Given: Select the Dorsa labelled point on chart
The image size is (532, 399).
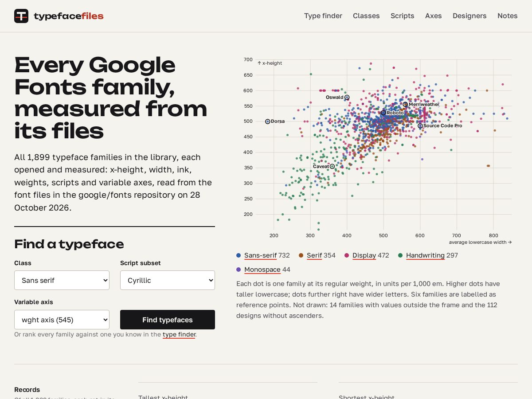Looking at the screenshot, I should 268,121.
